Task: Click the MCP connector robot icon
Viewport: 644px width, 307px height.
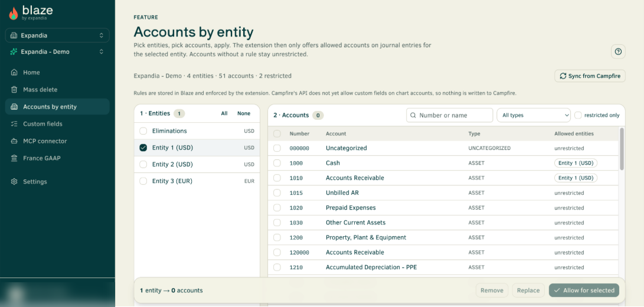Action: pos(14,141)
